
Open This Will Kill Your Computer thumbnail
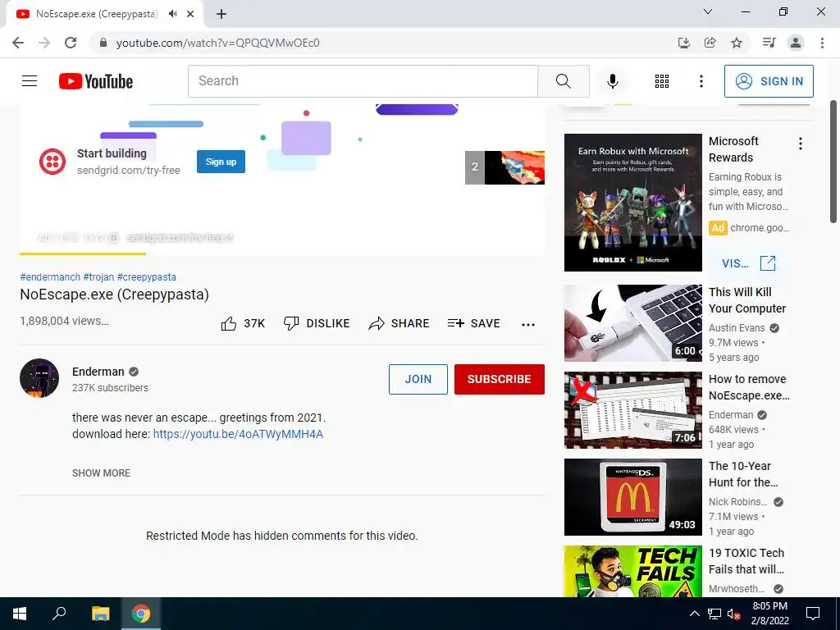632,323
